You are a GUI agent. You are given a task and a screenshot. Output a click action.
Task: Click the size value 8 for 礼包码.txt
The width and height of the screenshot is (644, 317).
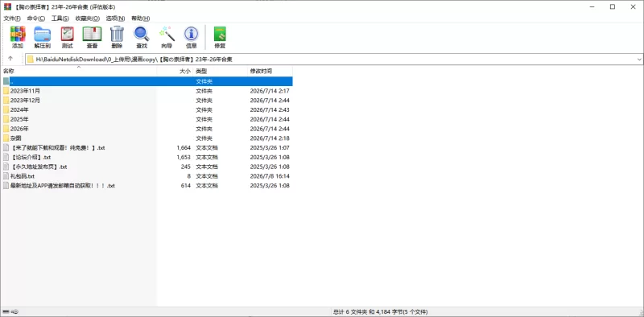pyautogui.click(x=189, y=176)
